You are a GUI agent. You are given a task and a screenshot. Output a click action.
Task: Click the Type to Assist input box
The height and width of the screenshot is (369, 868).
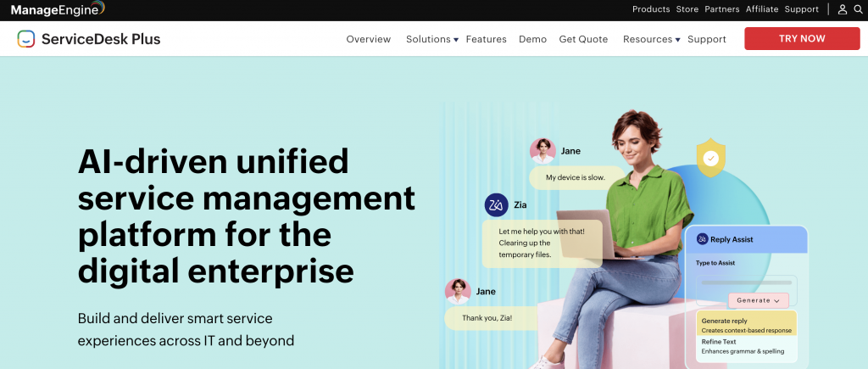point(746,291)
